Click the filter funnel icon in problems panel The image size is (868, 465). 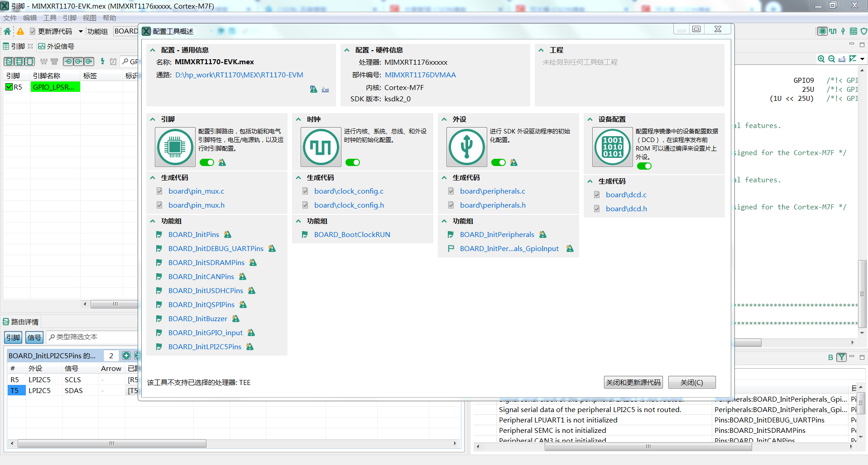tap(841, 357)
